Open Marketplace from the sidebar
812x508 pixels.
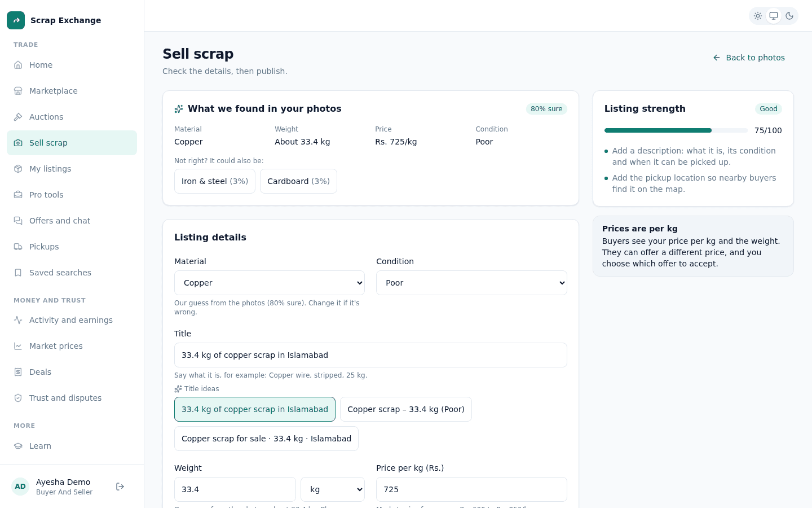[x=72, y=91]
